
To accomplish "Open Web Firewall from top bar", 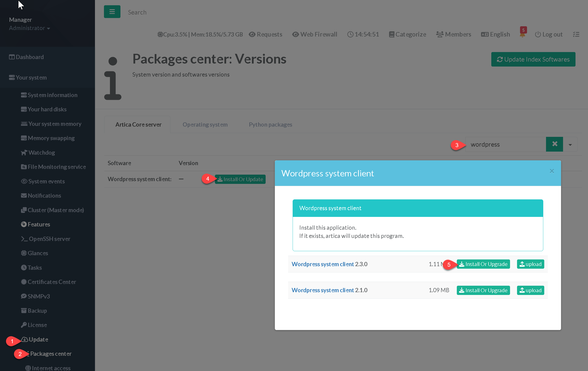I will pos(315,34).
